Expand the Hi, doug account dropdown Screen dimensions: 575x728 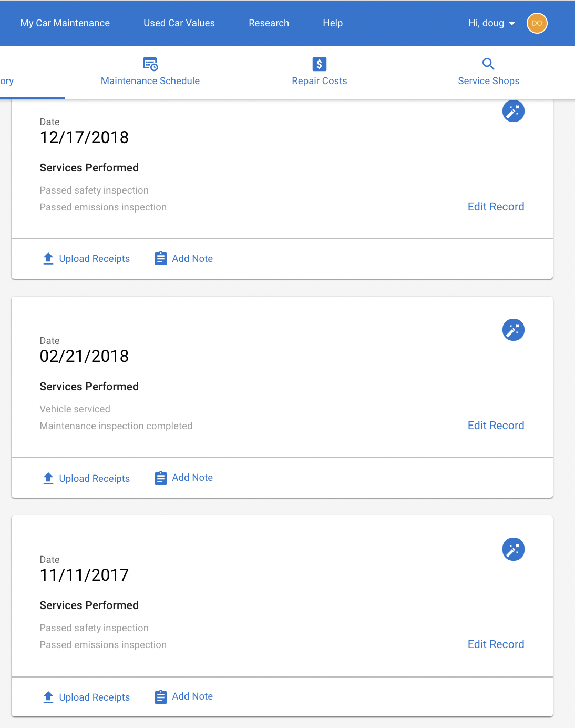pos(492,23)
